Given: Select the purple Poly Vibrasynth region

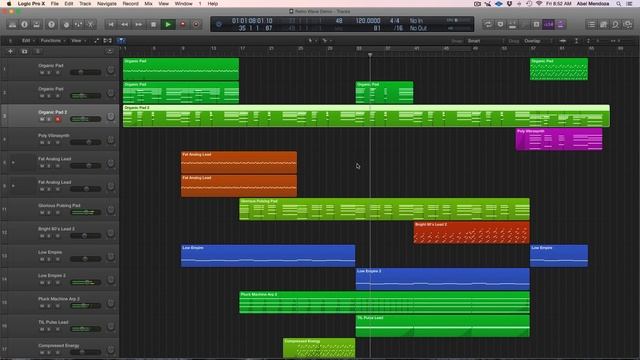Looking at the screenshot, I should tap(559, 140).
